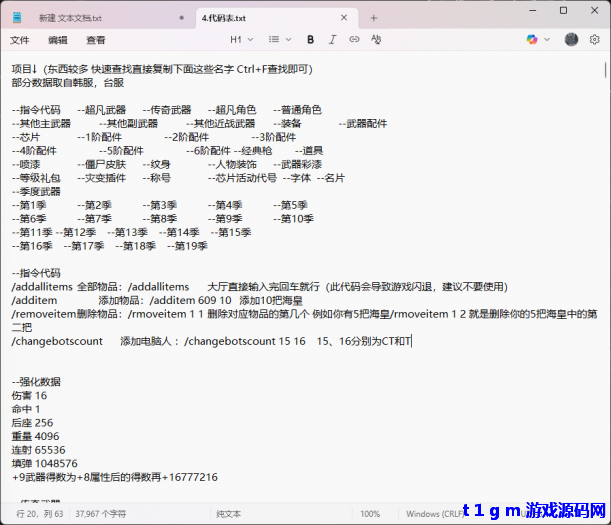Click the 100% zoom level in status bar

pos(370,513)
